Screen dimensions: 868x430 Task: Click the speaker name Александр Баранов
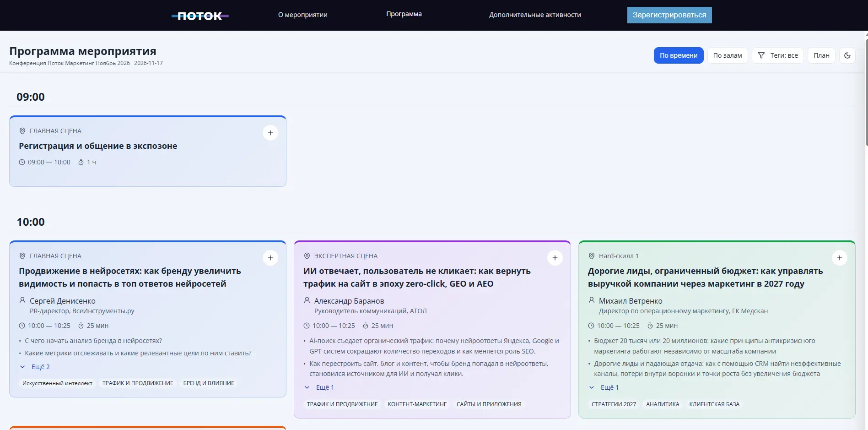[x=349, y=301]
